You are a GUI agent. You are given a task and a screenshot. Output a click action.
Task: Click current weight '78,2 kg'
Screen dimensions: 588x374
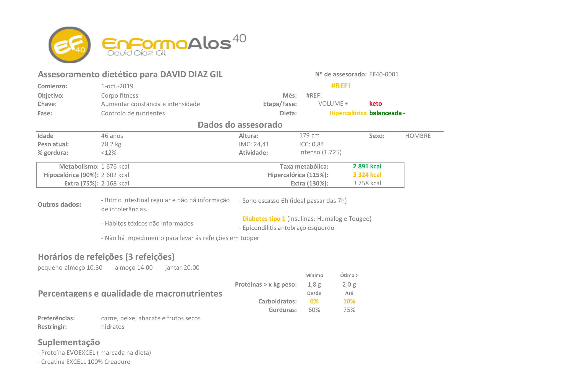click(111, 144)
